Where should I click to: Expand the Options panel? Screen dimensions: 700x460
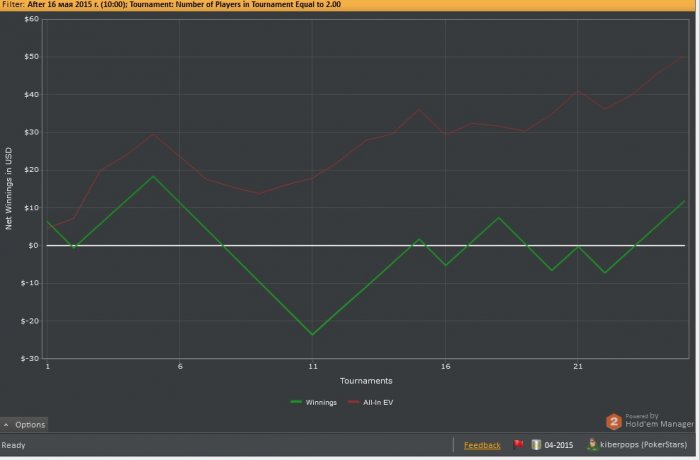click(x=24, y=424)
